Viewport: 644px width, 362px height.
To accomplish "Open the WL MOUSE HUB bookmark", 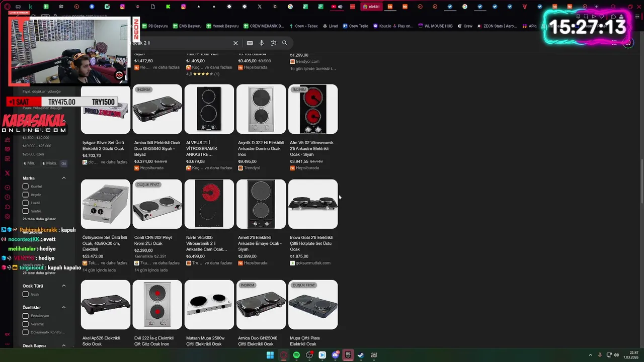I will coord(435,26).
